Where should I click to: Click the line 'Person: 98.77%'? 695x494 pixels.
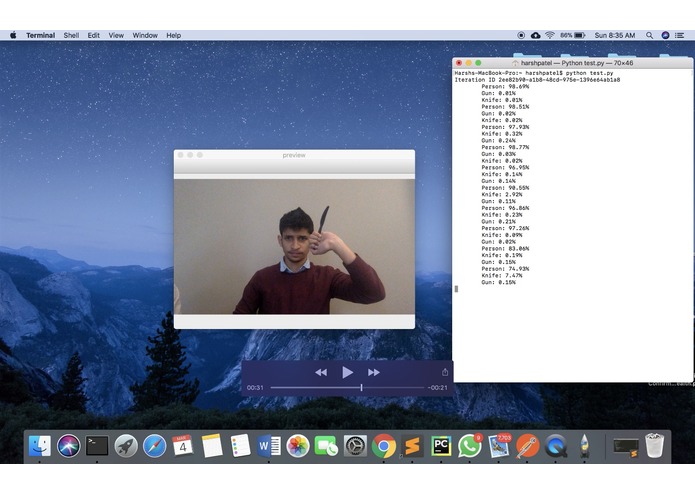point(505,147)
